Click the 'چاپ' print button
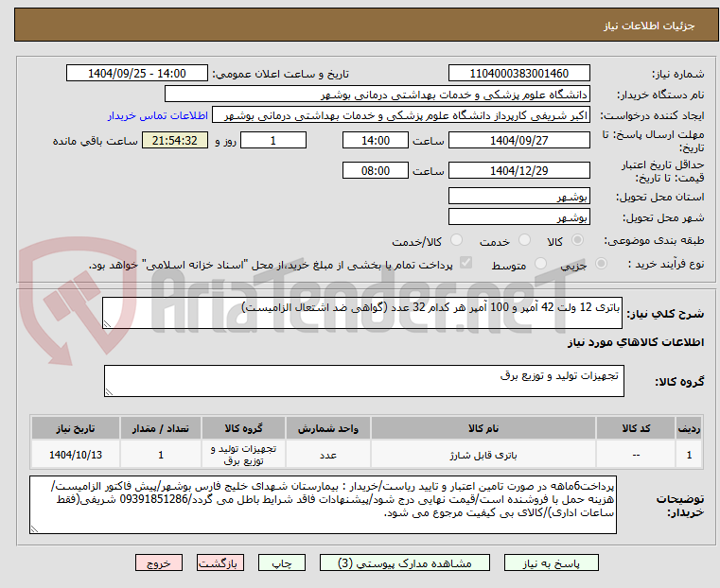This screenshot has height=588, width=720. 282,562
